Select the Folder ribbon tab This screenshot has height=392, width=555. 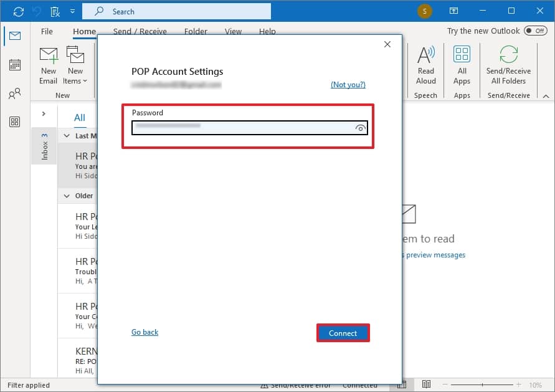point(196,31)
